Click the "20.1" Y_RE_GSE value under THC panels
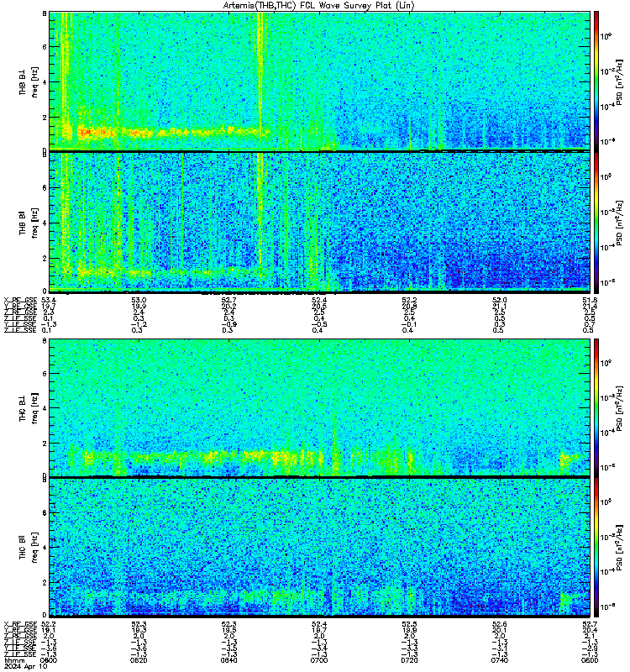 coord(499,631)
